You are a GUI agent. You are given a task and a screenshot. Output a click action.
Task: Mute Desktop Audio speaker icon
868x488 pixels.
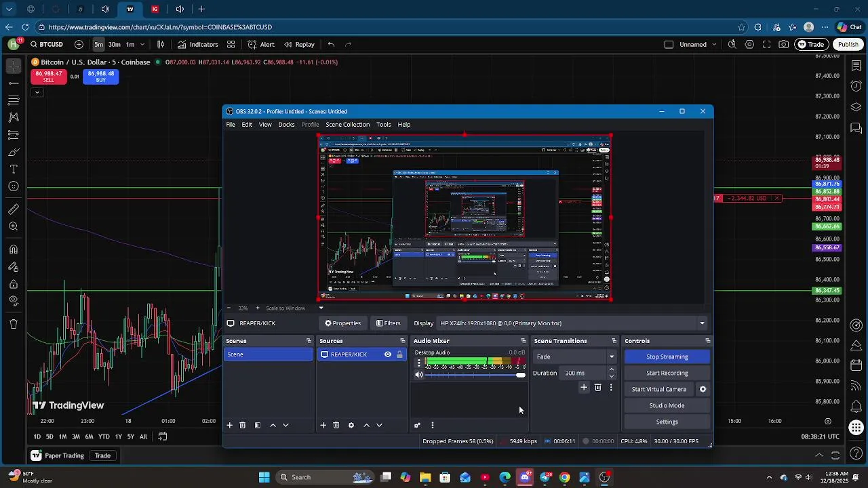tap(419, 375)
